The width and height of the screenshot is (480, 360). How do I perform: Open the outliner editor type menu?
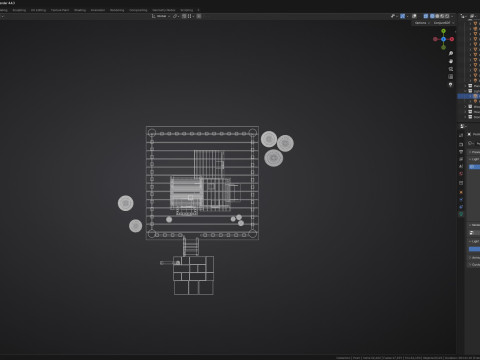463,16
